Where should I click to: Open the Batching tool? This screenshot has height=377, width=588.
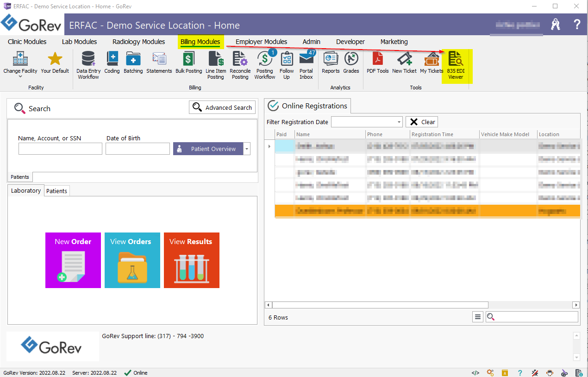133,63
